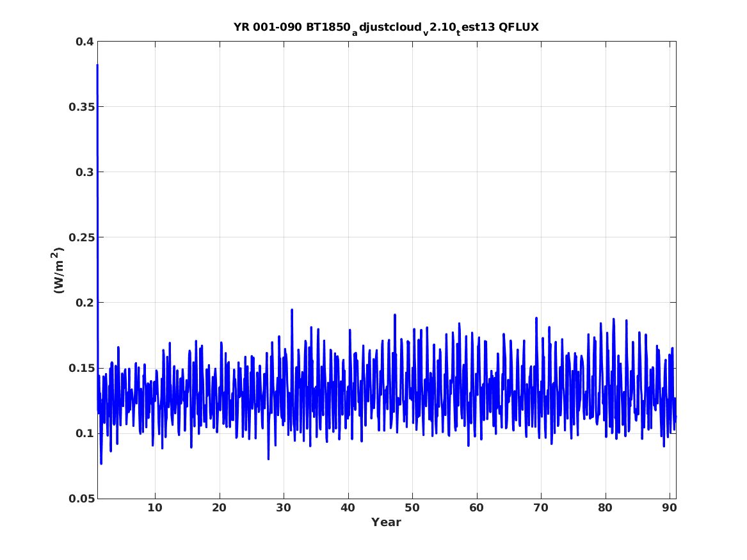747x560 pixels.
Task: Click the initial spike peak near 0.38 W/m2
Action: [98, 65]
